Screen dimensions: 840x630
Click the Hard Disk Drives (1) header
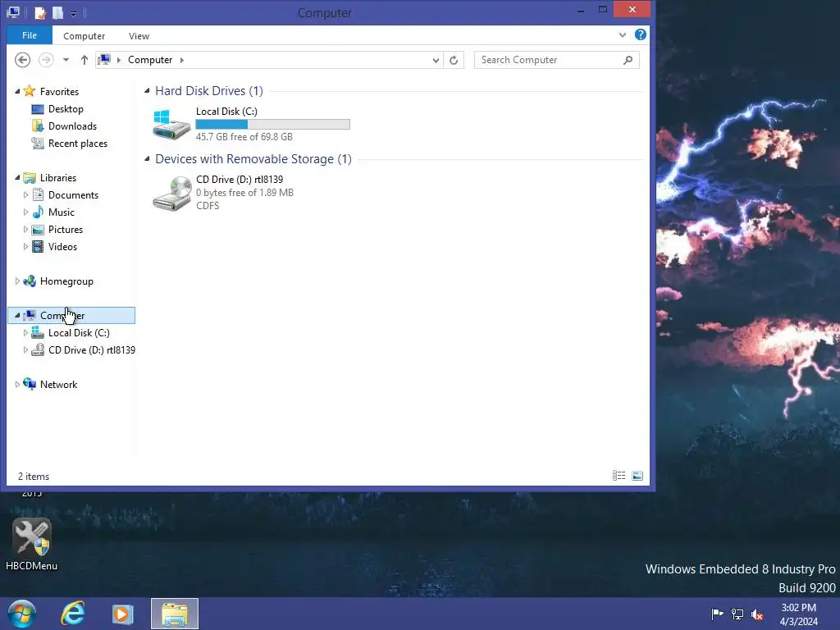coord(209,91)
